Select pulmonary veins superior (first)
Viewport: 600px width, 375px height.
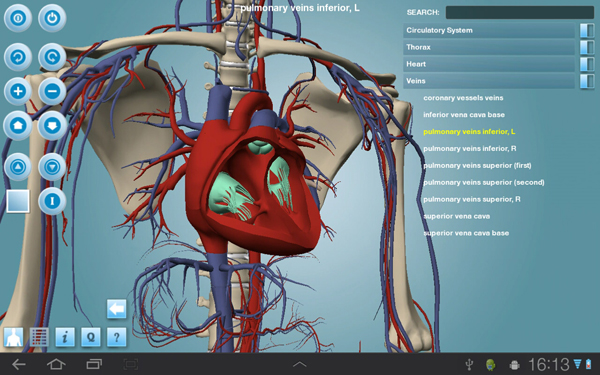pos(477,165)
